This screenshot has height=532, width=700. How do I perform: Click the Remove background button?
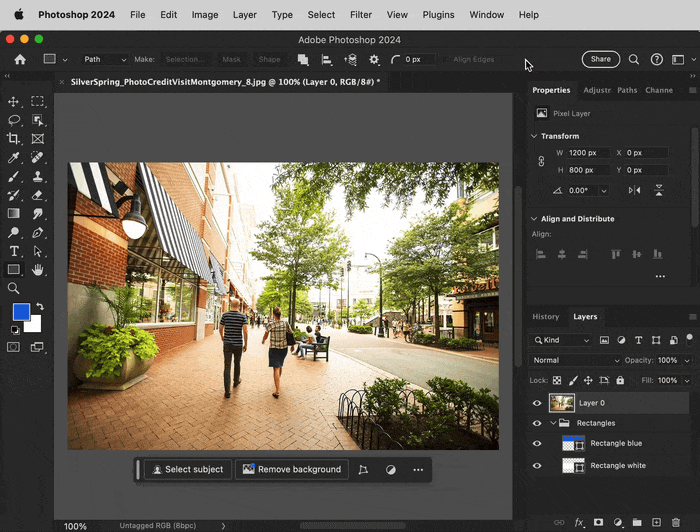(x=292, y=469)
